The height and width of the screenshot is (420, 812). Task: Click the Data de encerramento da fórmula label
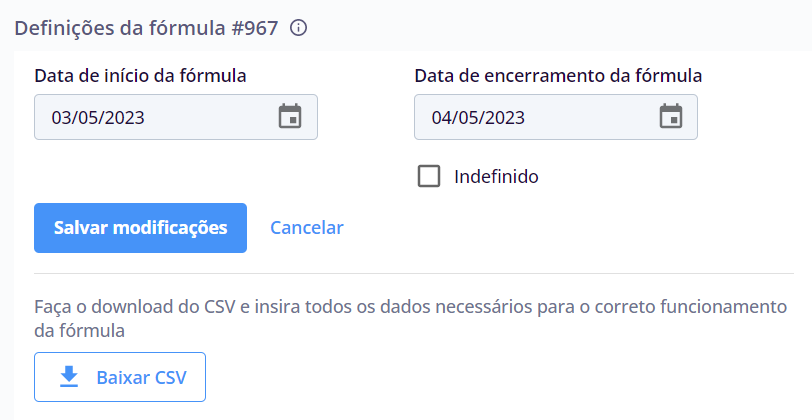558,76
